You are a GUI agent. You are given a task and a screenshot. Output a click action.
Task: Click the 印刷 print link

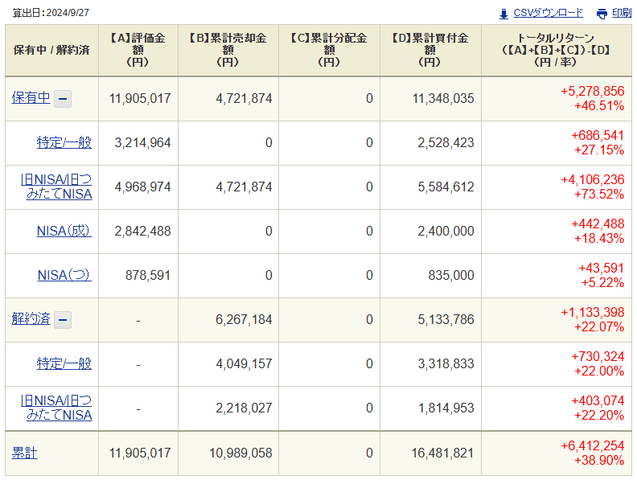[x=622, y=13]
